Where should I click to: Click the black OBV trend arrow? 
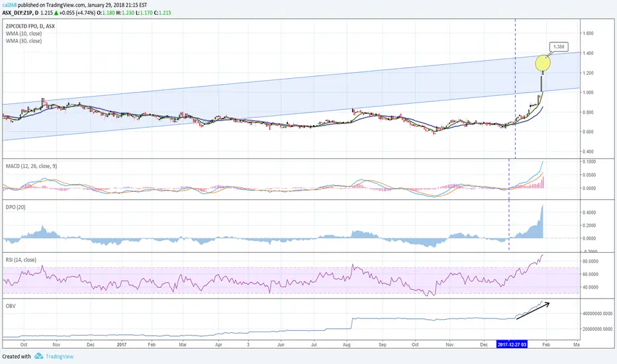533,310
